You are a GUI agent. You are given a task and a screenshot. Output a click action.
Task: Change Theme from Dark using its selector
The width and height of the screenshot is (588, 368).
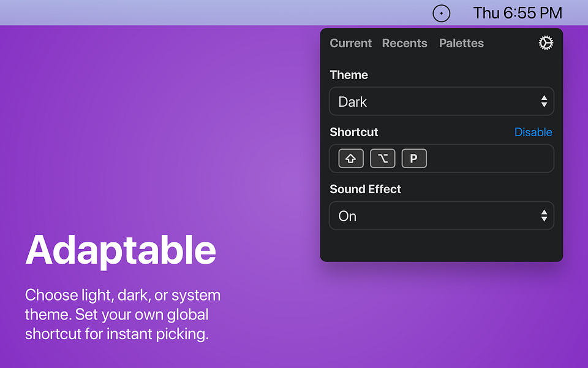coord(441,101)
